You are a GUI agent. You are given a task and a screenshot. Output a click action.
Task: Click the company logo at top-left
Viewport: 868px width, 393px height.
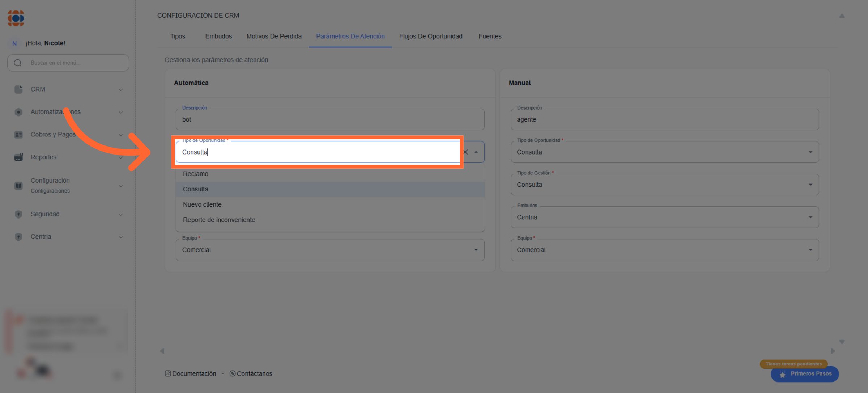coord(16,18)
